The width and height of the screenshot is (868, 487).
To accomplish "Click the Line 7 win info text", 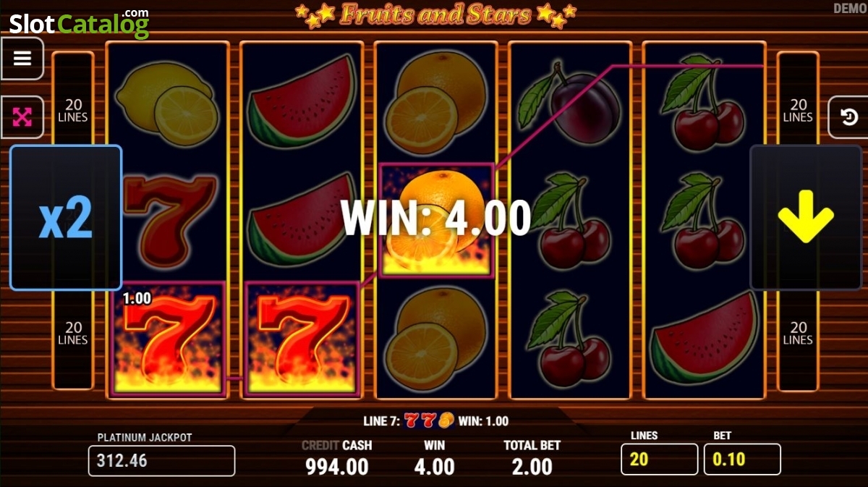I will [436, 420].
